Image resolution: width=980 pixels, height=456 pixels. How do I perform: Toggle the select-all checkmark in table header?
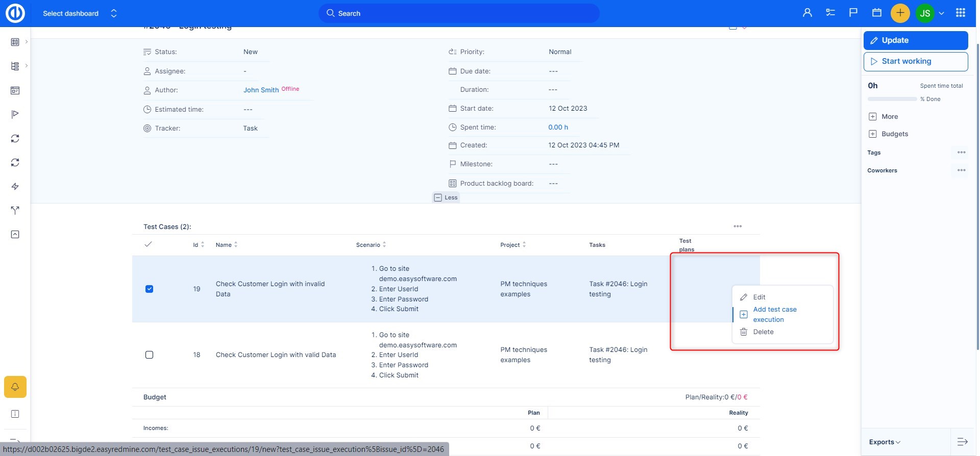(148, 244)
